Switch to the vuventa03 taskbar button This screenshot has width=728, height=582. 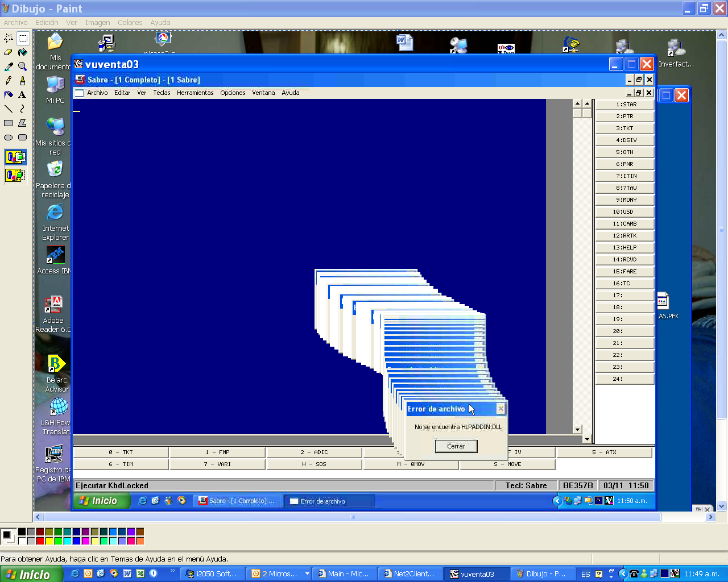[477, 574]
